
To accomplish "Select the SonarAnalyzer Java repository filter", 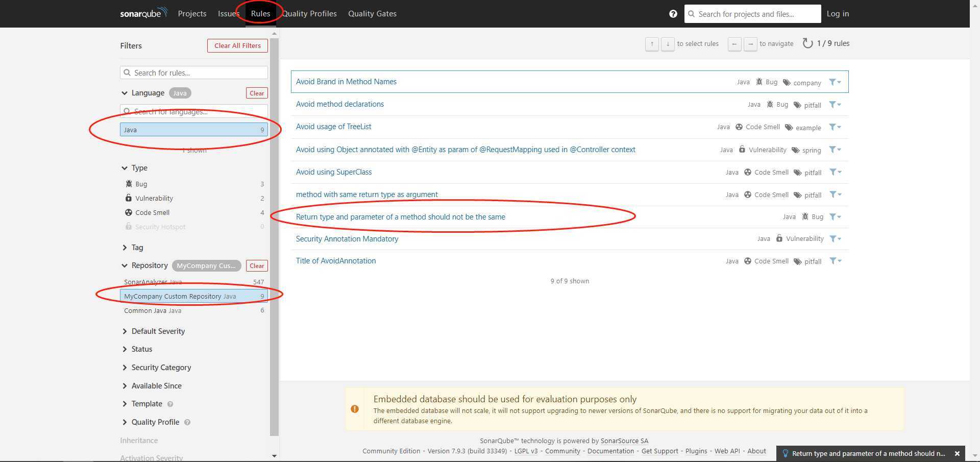I will (x=194, y=282).
